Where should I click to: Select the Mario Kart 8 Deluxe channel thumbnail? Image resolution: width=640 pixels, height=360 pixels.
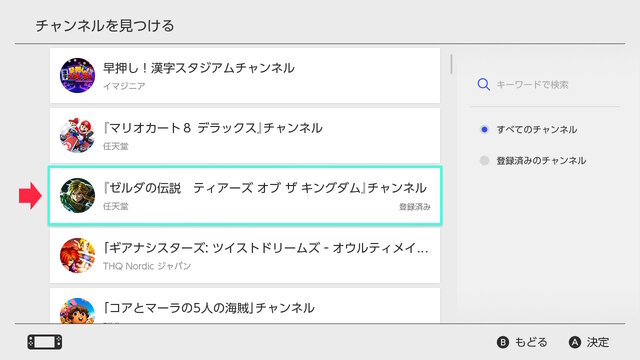click(x=77, y=136)
